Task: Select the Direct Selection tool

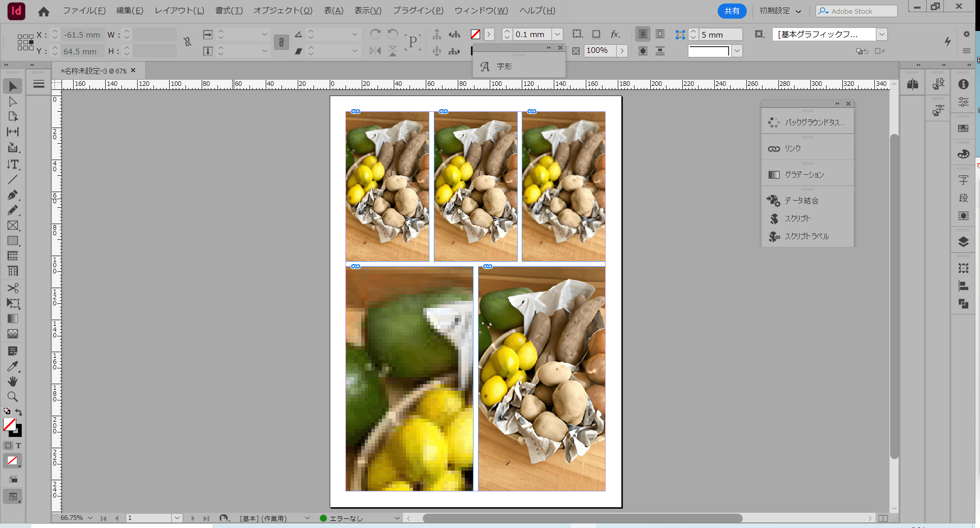Action: pos(13,102)
